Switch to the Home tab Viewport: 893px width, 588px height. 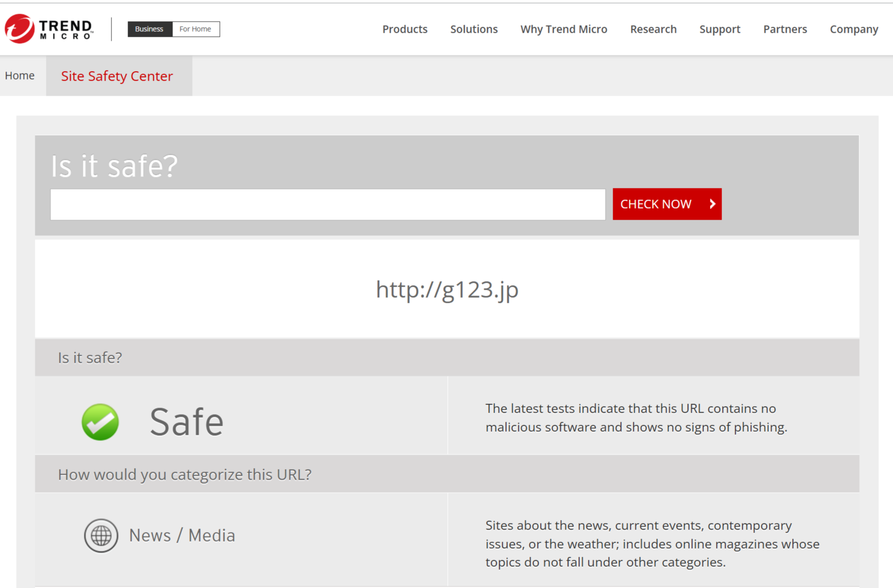click(20, 75)
